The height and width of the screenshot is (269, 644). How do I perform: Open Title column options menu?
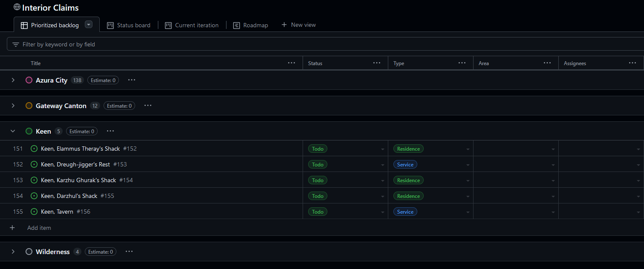click(292, 63)
